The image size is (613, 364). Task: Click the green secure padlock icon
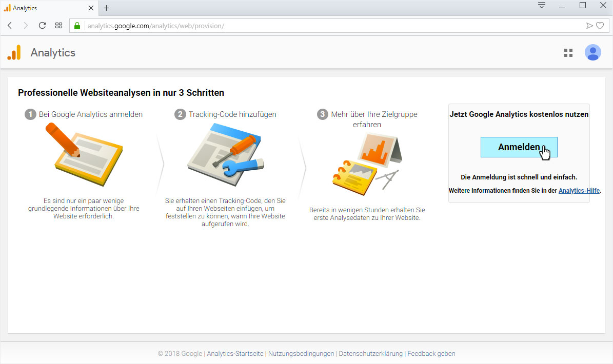tap(77, 26)
